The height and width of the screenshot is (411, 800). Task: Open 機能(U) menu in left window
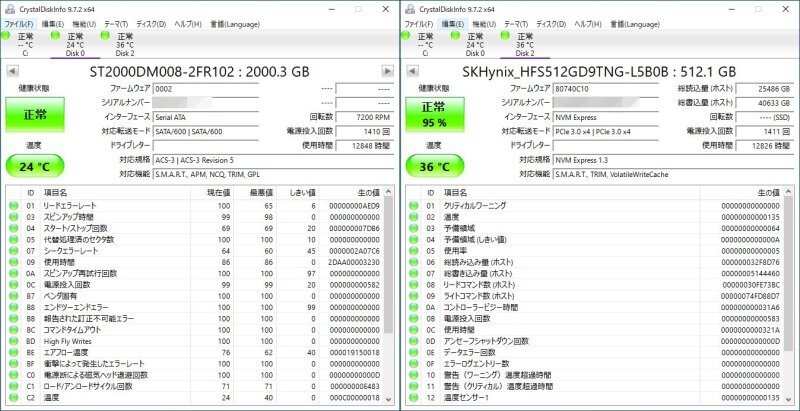[84, 24]
